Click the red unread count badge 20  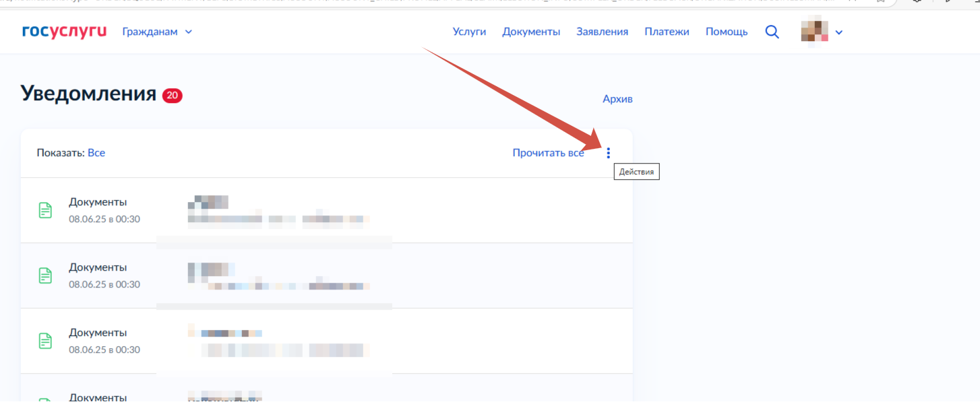click(x=172, y=96)
